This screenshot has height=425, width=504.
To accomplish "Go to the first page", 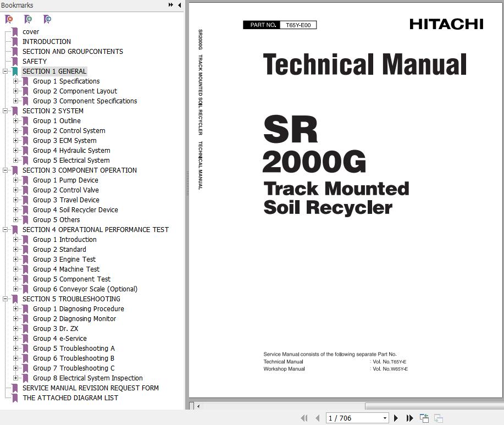I will [x=304, y=418].
